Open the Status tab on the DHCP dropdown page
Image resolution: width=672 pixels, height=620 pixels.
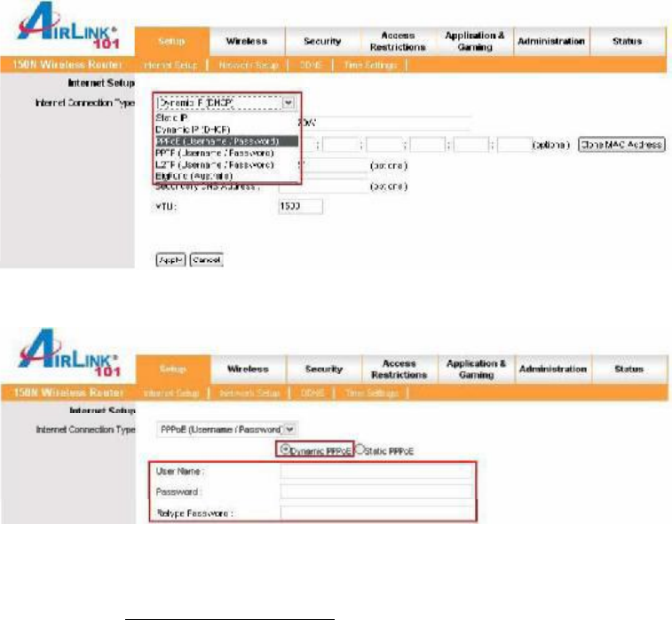[x=628, y=41]
